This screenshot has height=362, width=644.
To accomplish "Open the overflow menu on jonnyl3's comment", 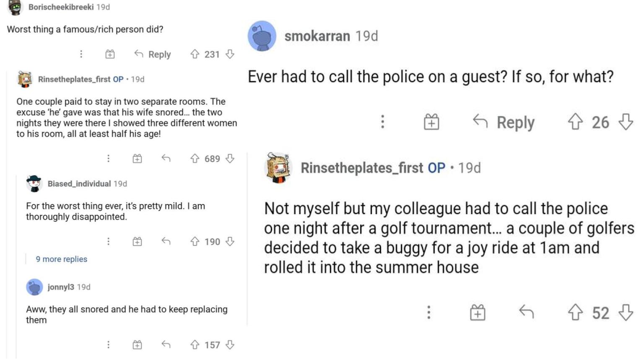I will click(x=109, y=344).
